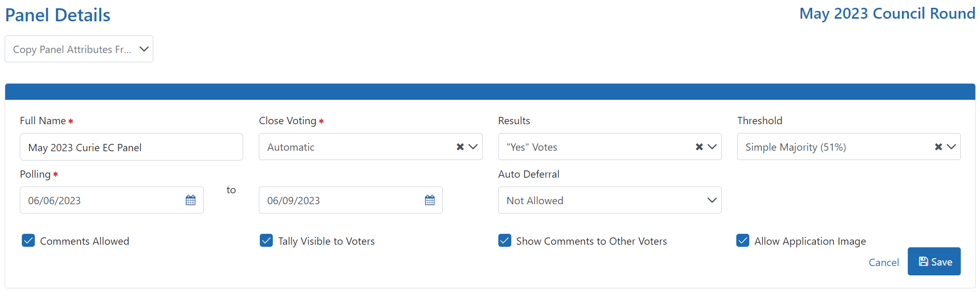Clear the Results selection with X
The width and height of the screenshot is (980, 292).
click(699, 147)
